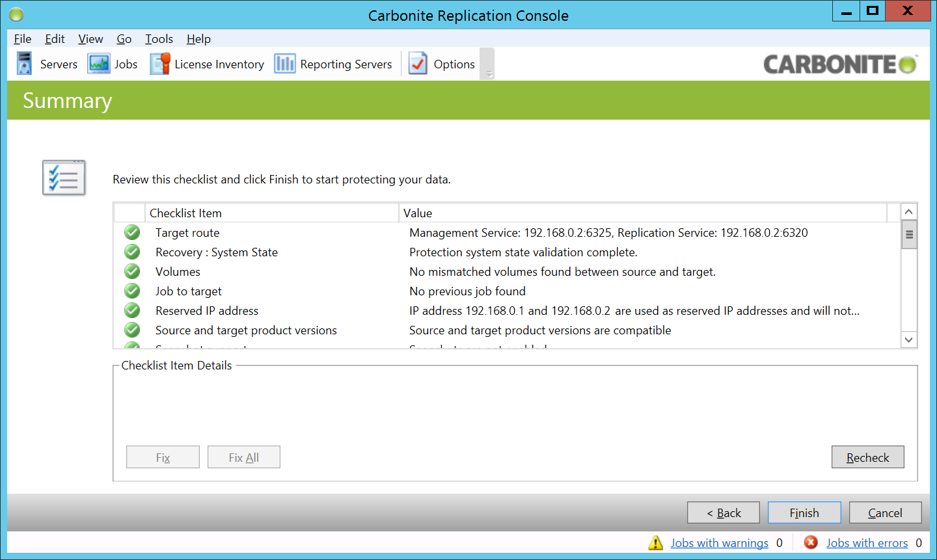Screen dimensions: 937x560
Task: Click the reserved IP addresses value text
Action: [634, 311]
